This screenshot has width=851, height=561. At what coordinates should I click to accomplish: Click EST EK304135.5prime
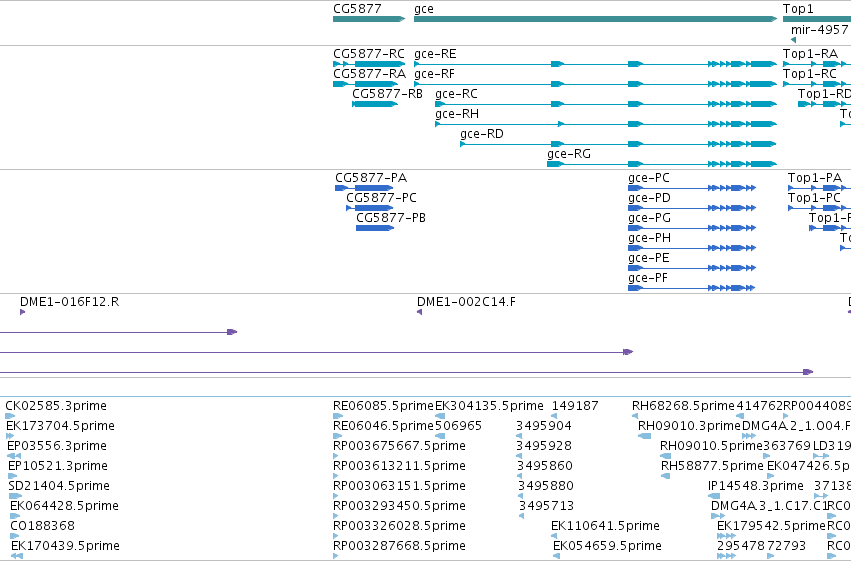pos(489,406)
